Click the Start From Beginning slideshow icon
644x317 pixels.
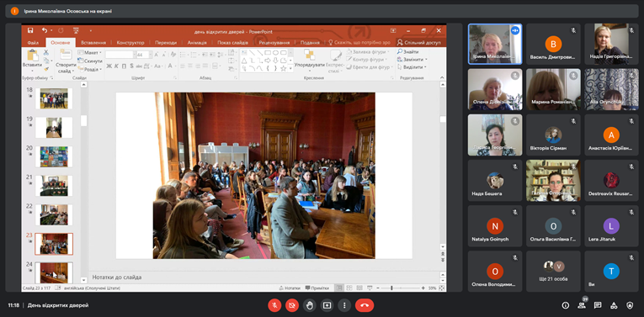(x=76, y=30)
